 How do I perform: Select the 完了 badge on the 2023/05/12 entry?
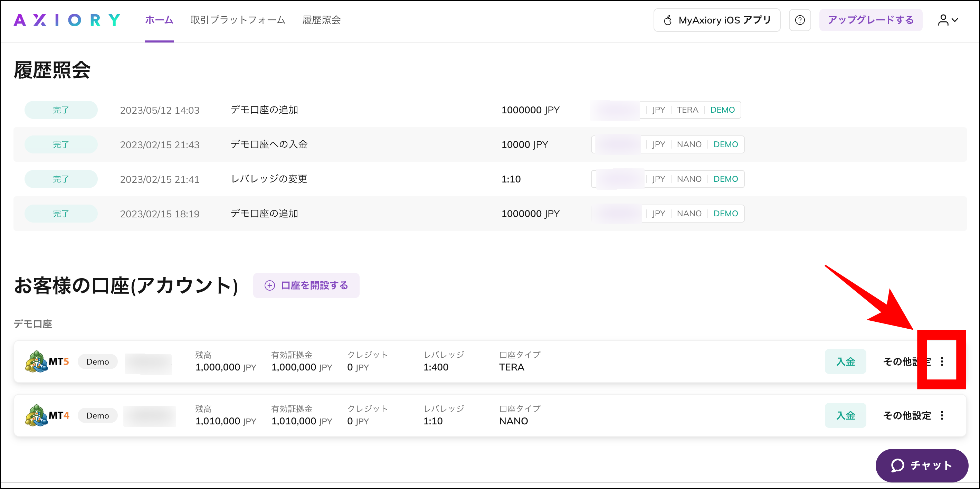click(x=61, y=110)
